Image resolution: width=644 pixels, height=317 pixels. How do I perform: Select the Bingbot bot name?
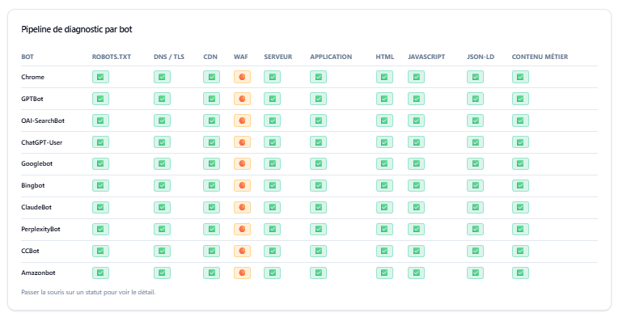pyautogui.click(x=33, y=186)
